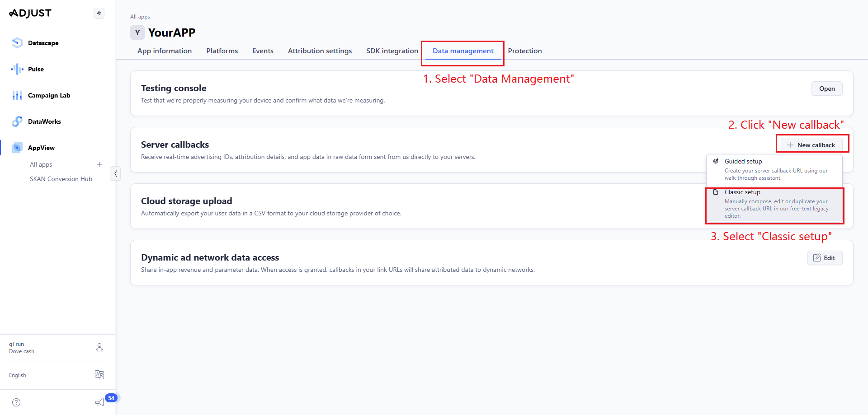
Task: Click the Server callbacks heading
Action: 175,145
